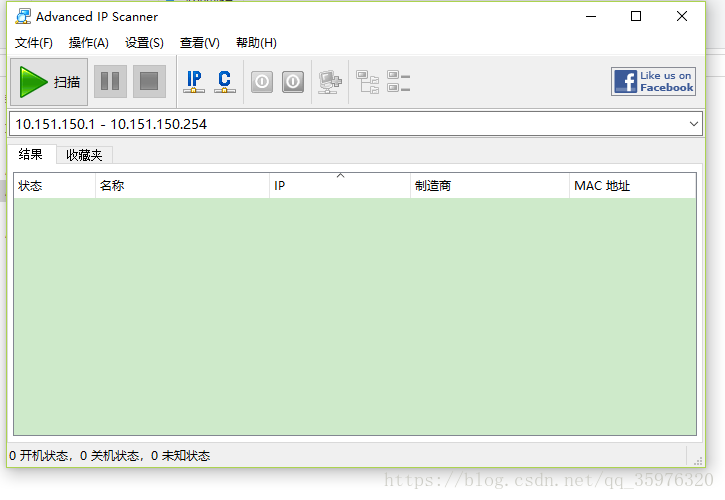The image size is (725, 500).
Task: Expand the IP range history dropdown arrow
Action: (x=694, y=124)
